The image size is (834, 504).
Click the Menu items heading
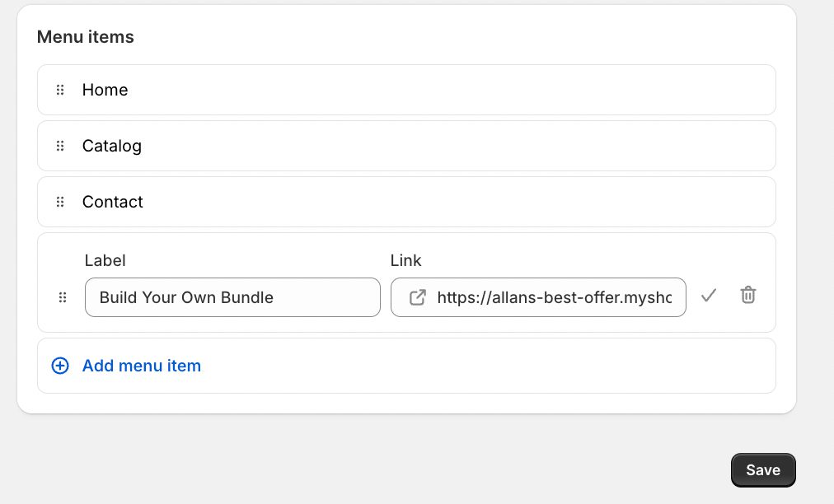(86, 37)
